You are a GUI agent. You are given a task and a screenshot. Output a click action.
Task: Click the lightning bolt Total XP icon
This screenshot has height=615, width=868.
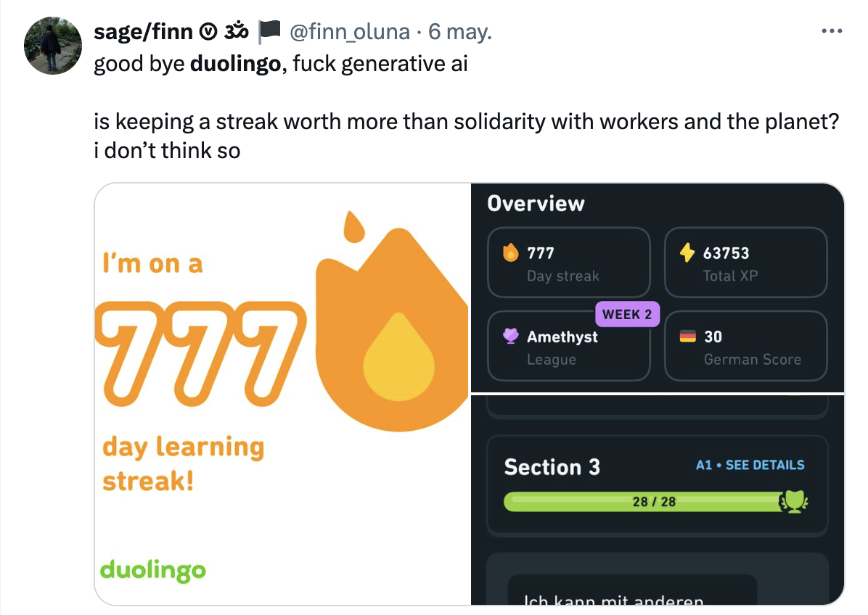pyautogui.click(x=687, y=253)
